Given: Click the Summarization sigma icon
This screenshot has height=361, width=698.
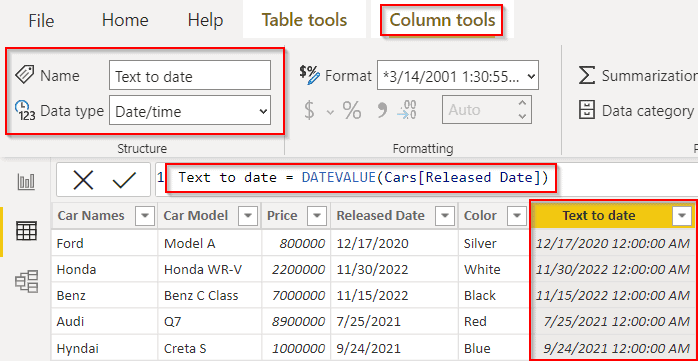Looking at the screenshot, I should (x=587, y=76).
